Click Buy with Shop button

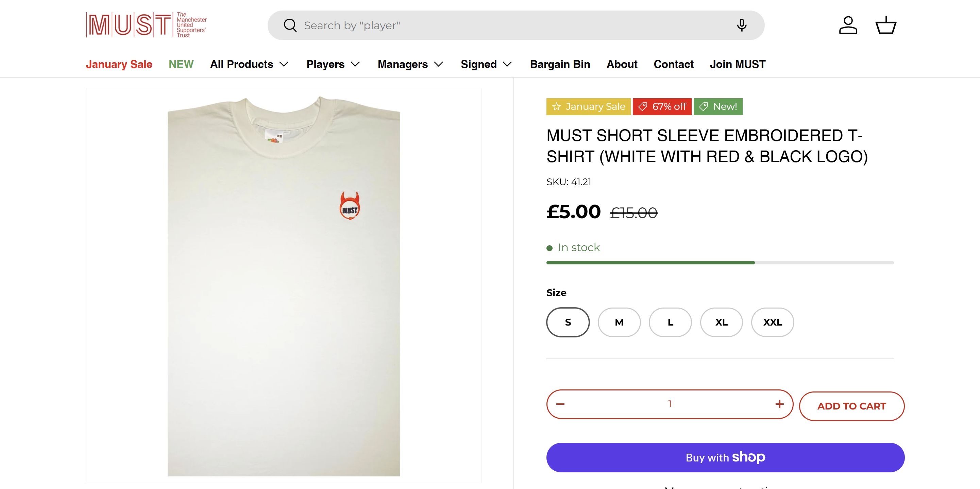(x=725, y=457)
